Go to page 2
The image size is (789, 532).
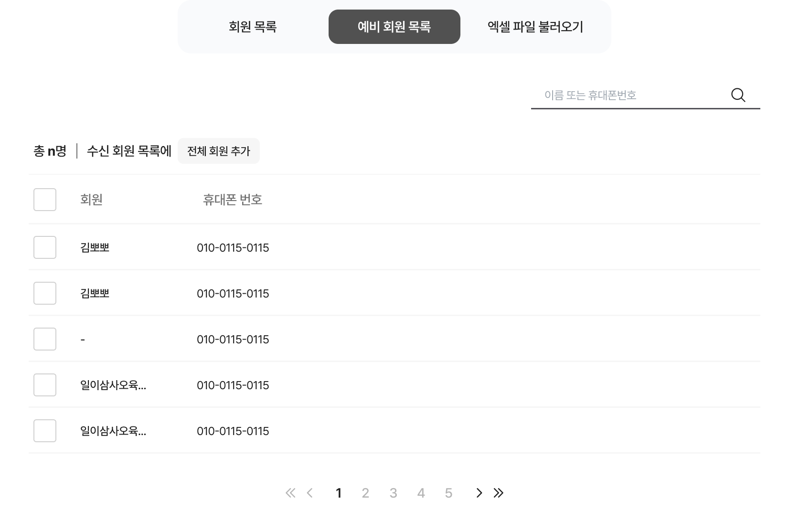(365, 493)
